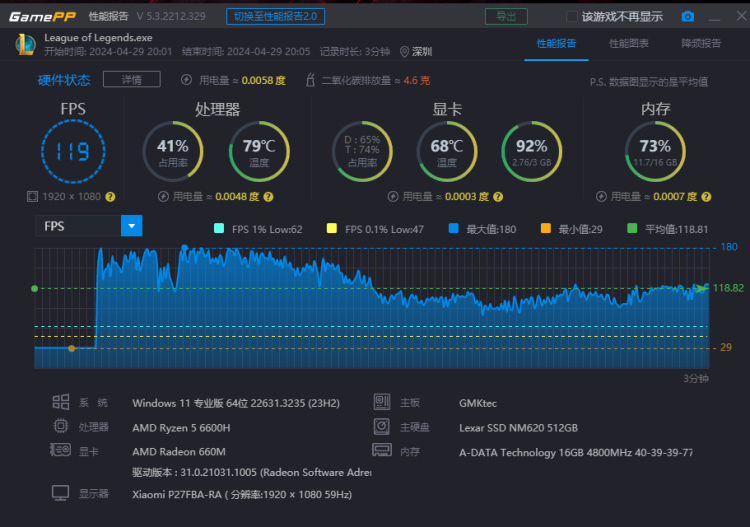Click the yellow FPS 0.1% Low legend swatch
750x527 pixels.
pos(331,228)
